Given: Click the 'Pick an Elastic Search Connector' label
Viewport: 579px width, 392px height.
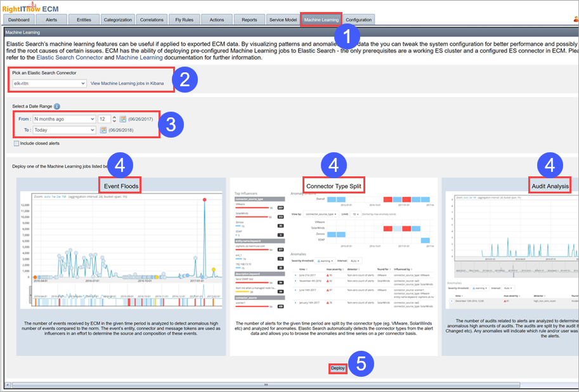Looking at the screenshot, I should coord(44,73).
